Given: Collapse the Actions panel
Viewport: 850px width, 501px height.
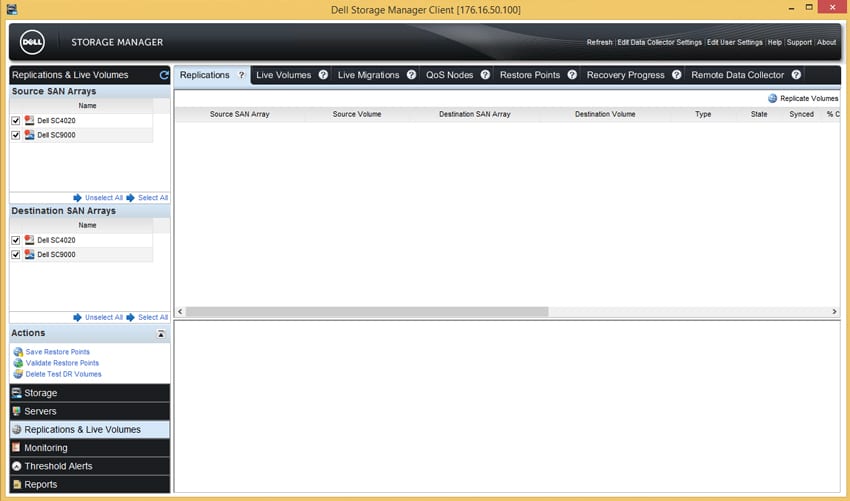Looking at the screenshot, I should (161, 334).
